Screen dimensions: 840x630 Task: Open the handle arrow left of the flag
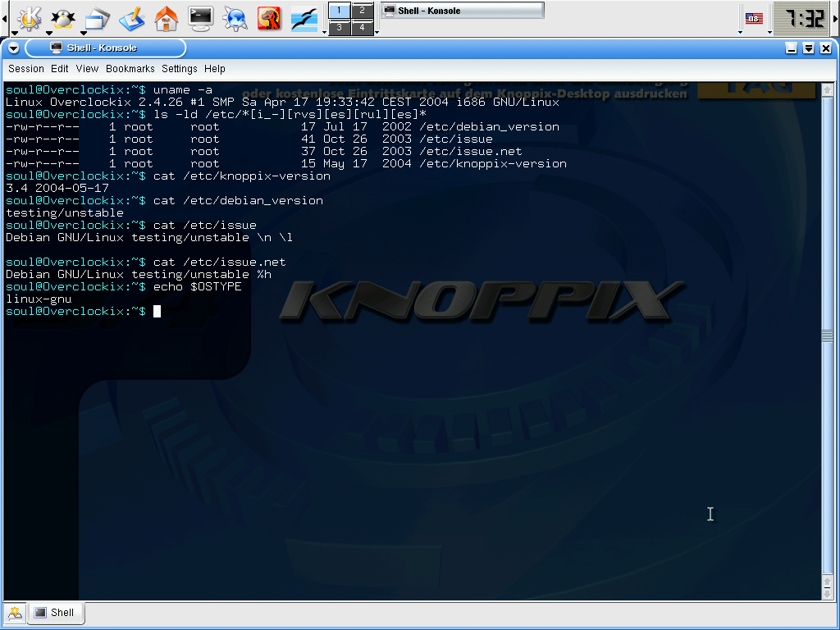pos(741,33)
